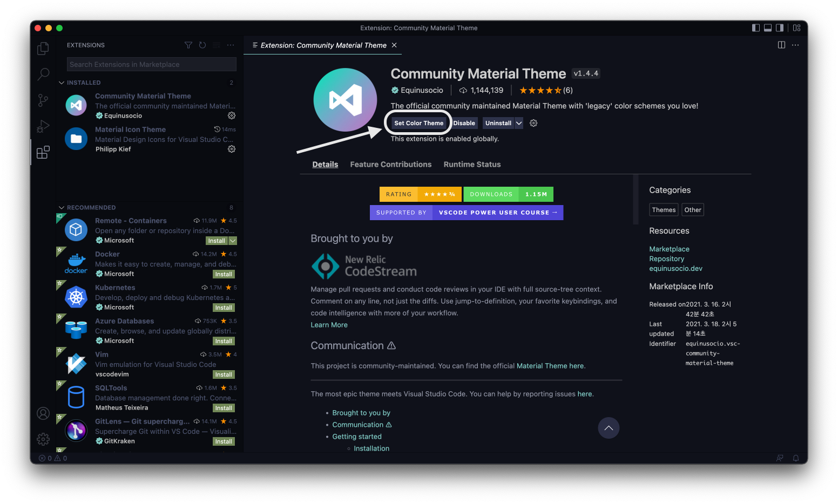Image resolution: width=838 pixels, height=504 pixels.
Task: Click the Disable button
Action: tap(464, 123)
